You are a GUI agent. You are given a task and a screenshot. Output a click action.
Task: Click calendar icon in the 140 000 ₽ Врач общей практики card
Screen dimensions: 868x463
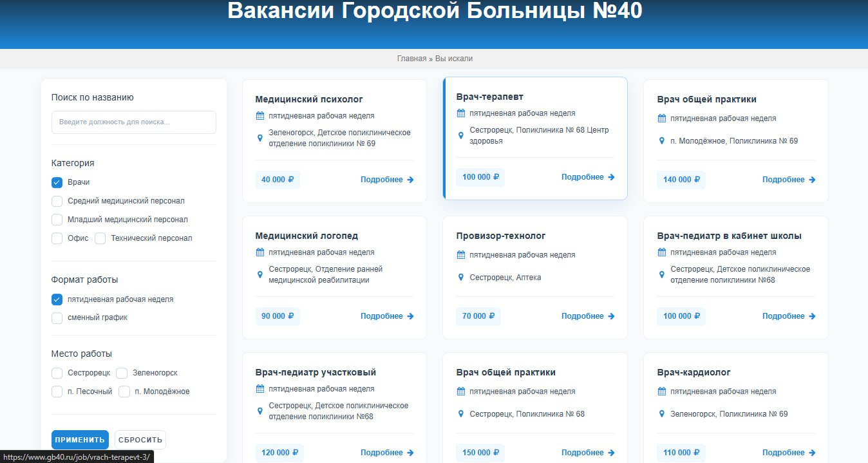pyautogui.click(x=662, y=118)
